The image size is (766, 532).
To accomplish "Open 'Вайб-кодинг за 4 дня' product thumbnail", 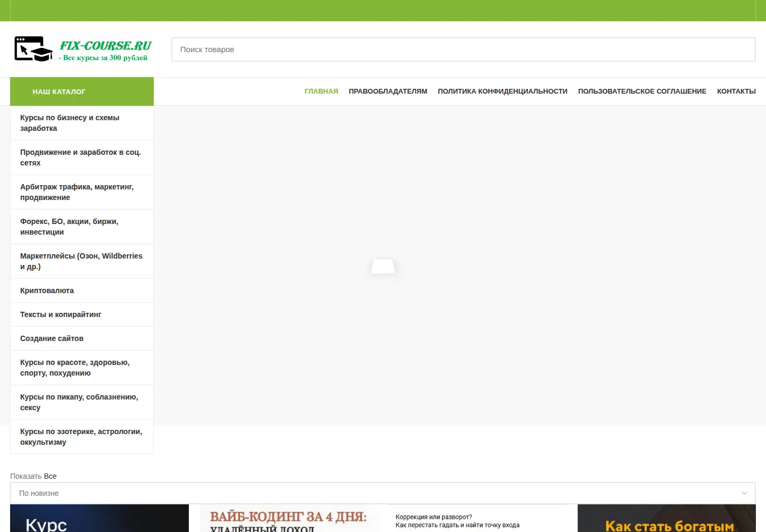I will 289,518.
